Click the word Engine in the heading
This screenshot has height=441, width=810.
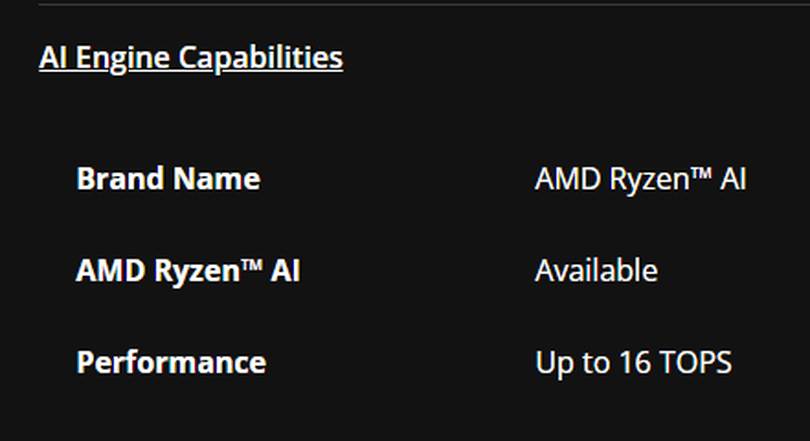(122, 58)
